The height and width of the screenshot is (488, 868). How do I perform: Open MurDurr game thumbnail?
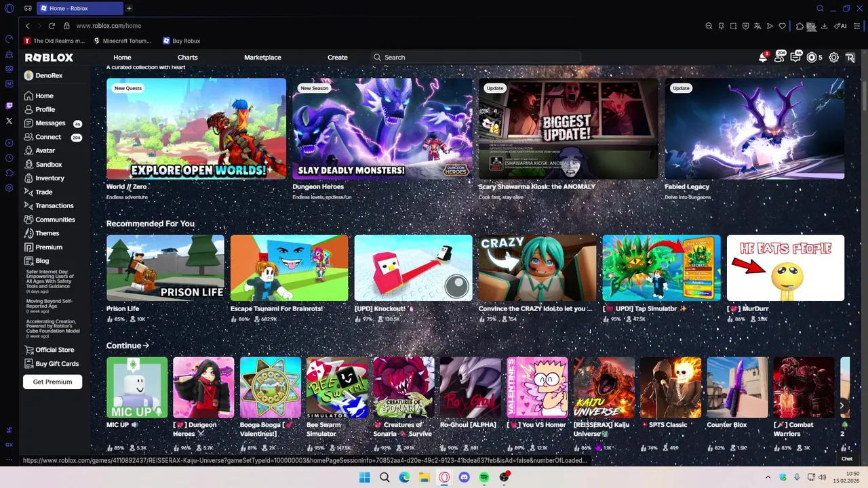pos(786,268)
